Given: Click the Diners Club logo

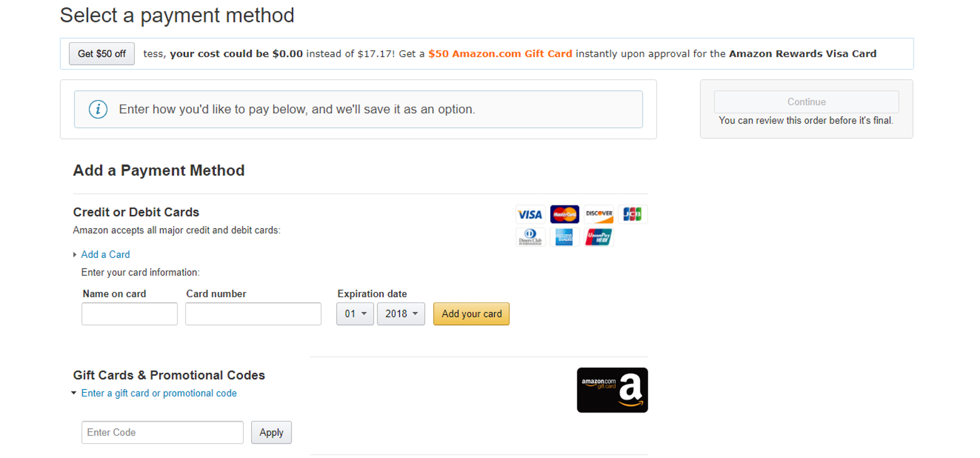Looking at the screenshot, I should (x=530, y=237).
